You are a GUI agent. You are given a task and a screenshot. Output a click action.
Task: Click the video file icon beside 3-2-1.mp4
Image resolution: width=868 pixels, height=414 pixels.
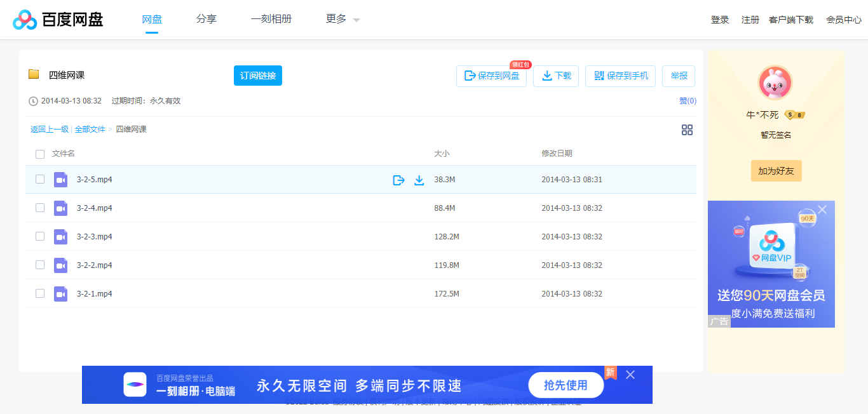point(60,293)
